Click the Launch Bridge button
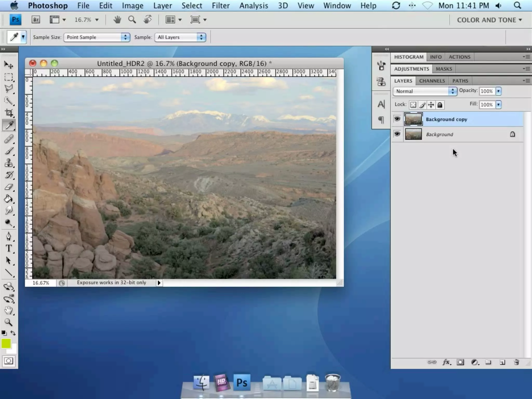532x399 pixels. [x=36, y=20]
